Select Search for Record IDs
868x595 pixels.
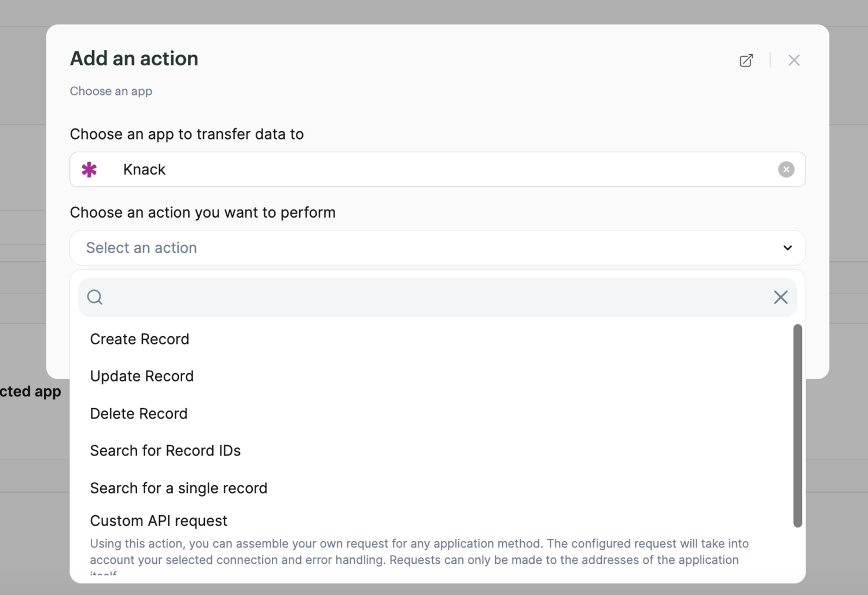tap(165, 451)
